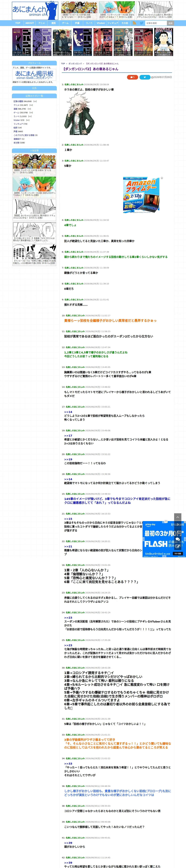This screenshot has width=186, height=868.
Task: Select the ゲーム navigation tab
Action: [x=65, y=23]
